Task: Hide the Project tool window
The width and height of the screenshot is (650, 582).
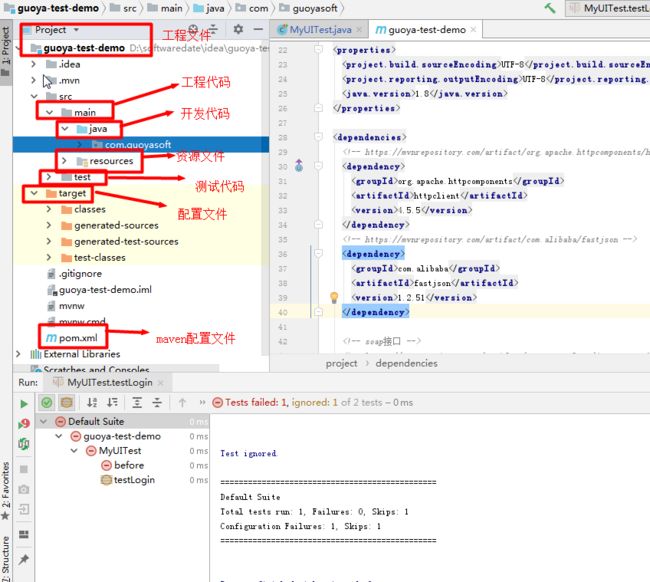Action: tap(258, 29)
